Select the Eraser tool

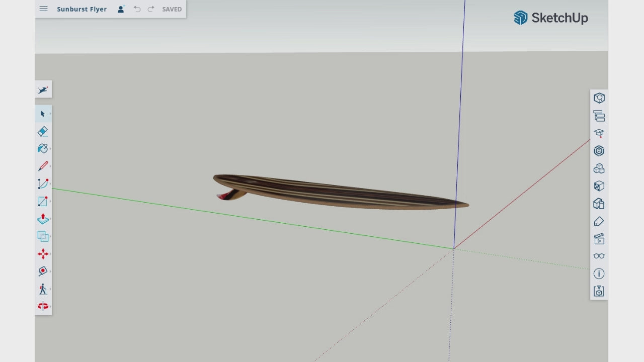(x=43, y=131)
